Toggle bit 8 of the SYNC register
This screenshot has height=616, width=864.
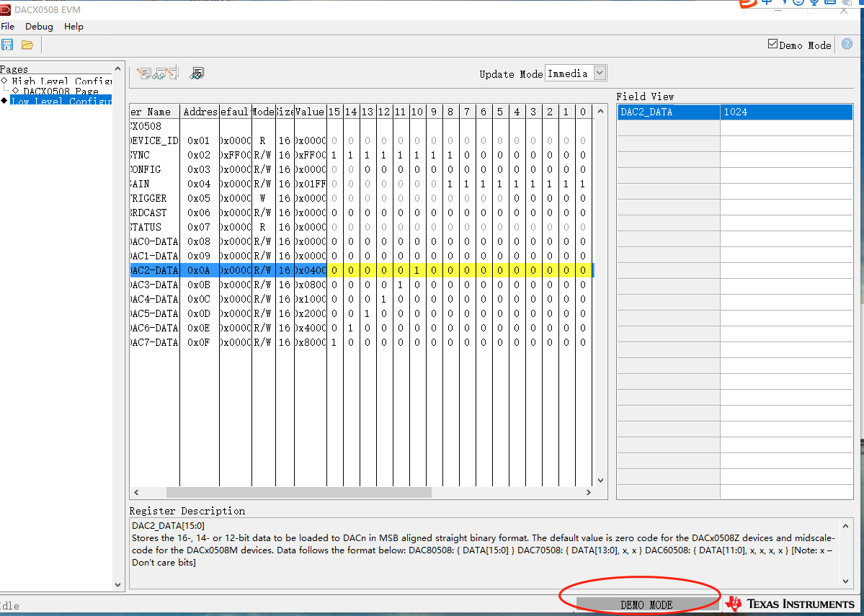(450, 156)
